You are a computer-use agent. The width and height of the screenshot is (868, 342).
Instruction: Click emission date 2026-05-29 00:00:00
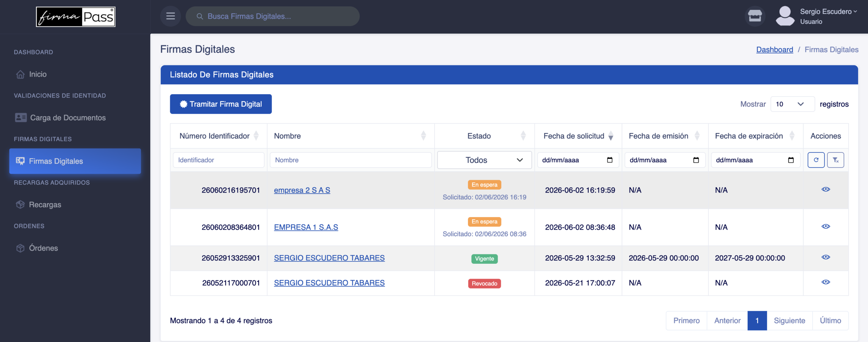point(664,258)
